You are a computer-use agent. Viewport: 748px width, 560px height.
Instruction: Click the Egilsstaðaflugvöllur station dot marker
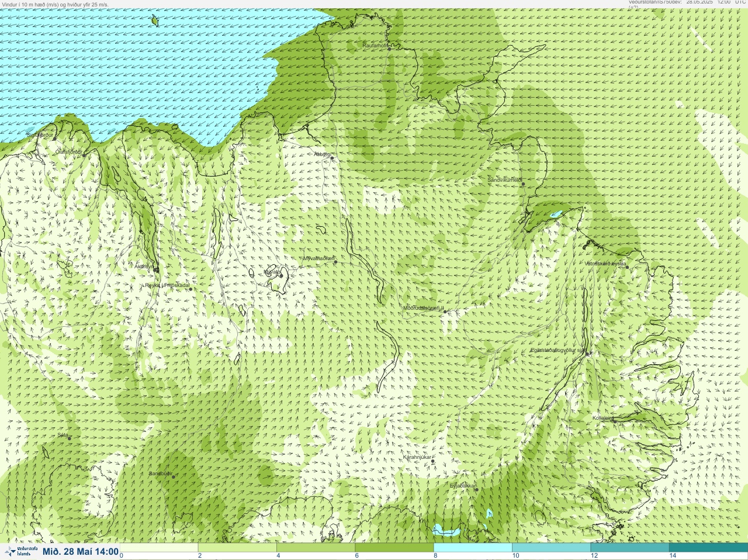[x=588, y=354]
